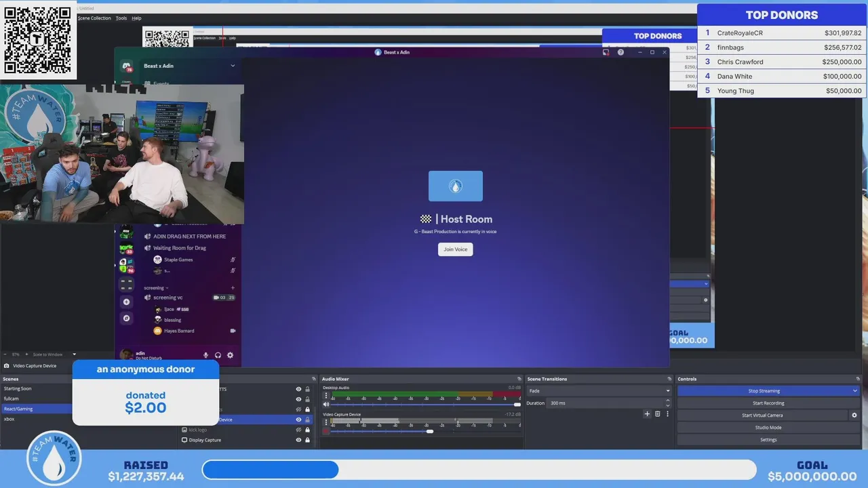Open Discord user settings gear
This screenshot has width=868, height=488.
pyautogui.click(x=230, y=354)
